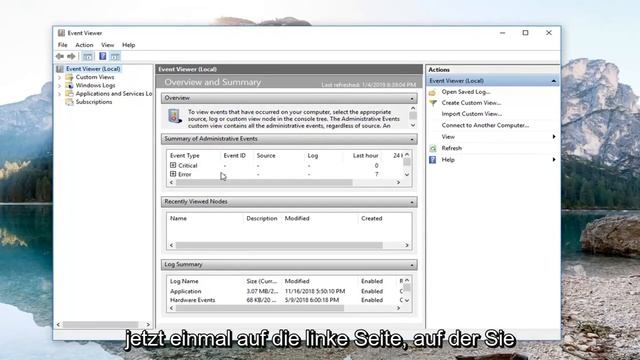Click Refresh in Actions pane
The image size is (640, 360).
coord(451,148)
